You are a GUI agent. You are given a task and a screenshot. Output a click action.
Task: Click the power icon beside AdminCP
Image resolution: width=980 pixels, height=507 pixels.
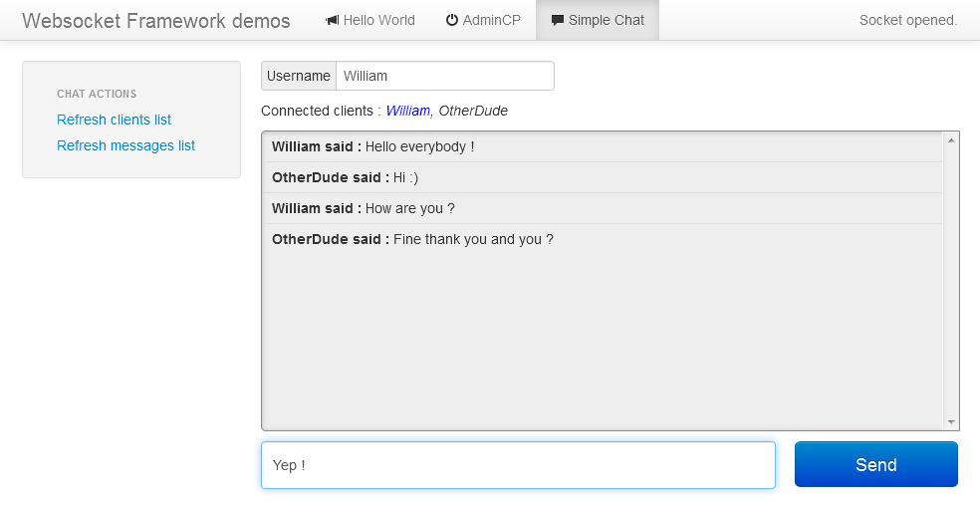(452, 20)
